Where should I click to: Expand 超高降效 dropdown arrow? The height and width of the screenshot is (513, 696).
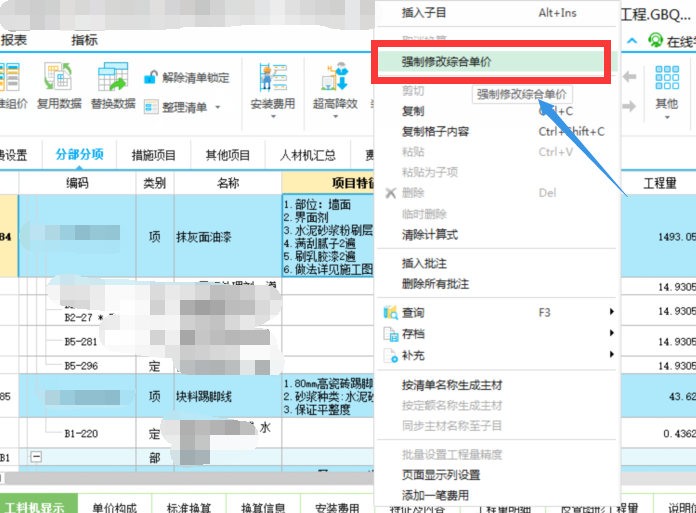click(x=335, y=117)
